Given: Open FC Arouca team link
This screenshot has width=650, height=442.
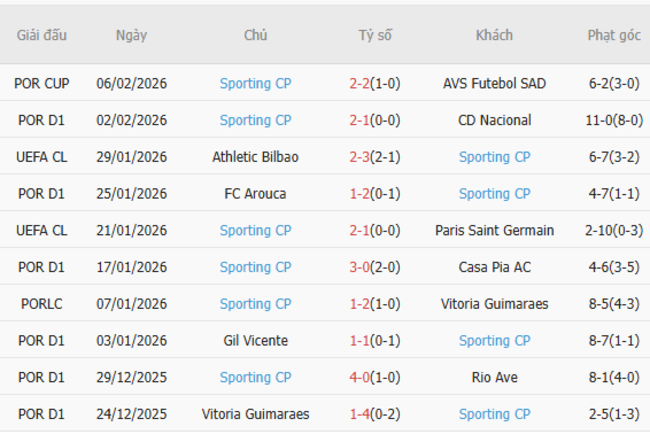Looking at the screenshot, I should pos(255,194).
